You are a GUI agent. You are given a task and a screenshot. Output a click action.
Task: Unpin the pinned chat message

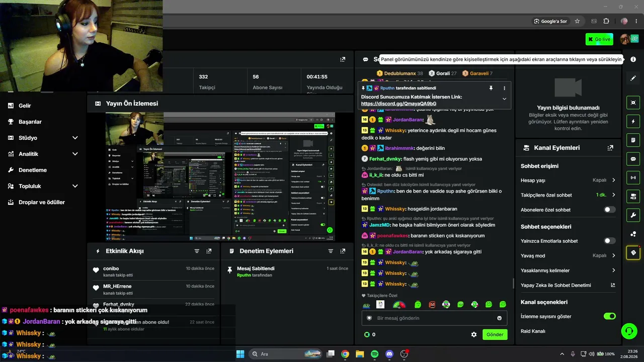pyautogui.click(x=491, y=88)
